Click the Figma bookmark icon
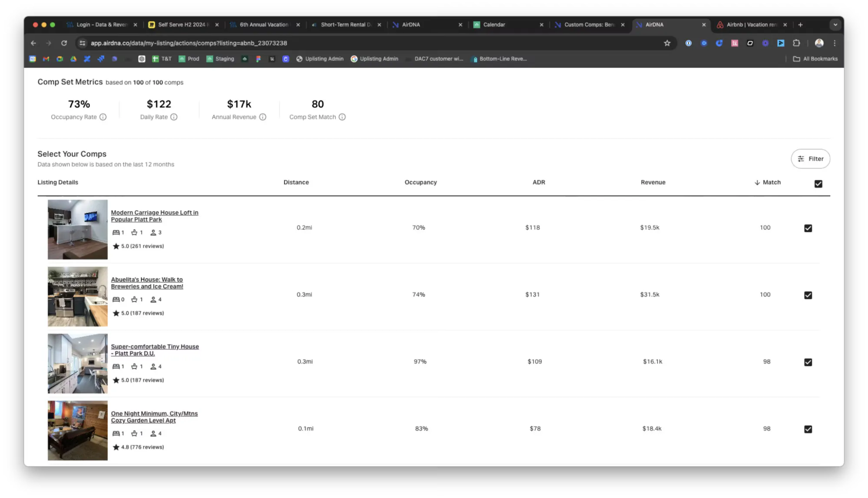This screenshot has height=498, width=868. click(258, 59)
